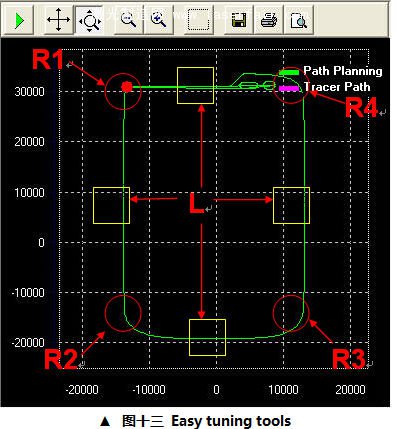This screenshot has height=429, width=397.
Task: Choose the dashed rectangle selection tool
Action: click(199, 20)
